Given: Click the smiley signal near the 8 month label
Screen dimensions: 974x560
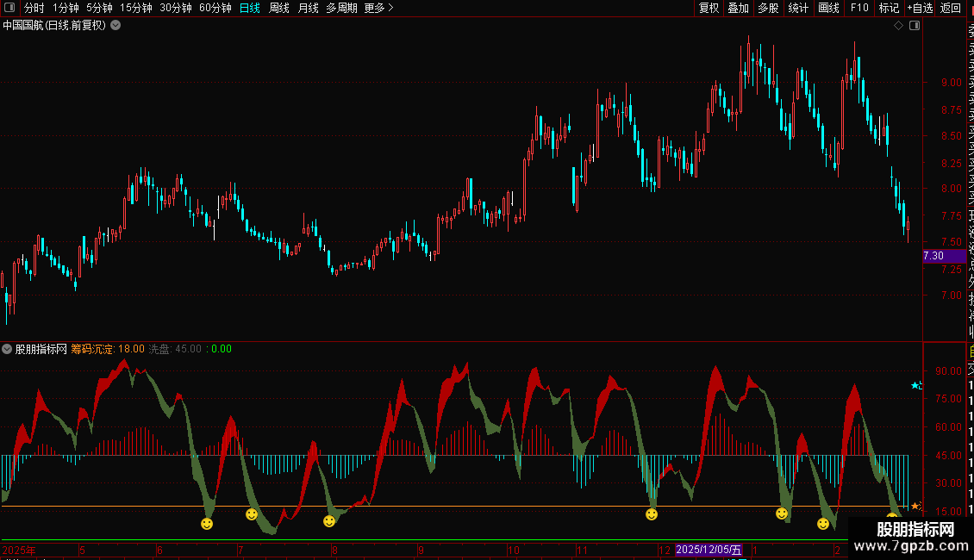Looking at the screenshot, I should point(329,521).
